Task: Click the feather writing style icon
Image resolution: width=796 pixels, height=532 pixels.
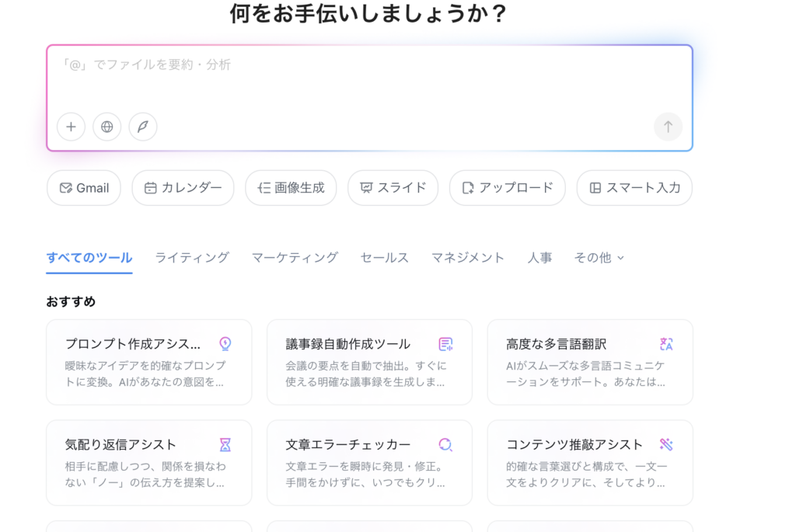Action: pyautogui.click(x=143, y=127)
